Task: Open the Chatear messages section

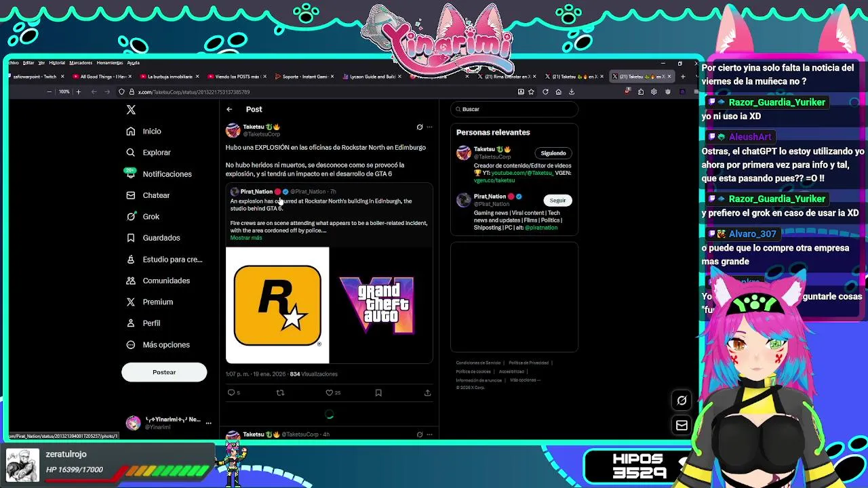Action: point(148,195)
